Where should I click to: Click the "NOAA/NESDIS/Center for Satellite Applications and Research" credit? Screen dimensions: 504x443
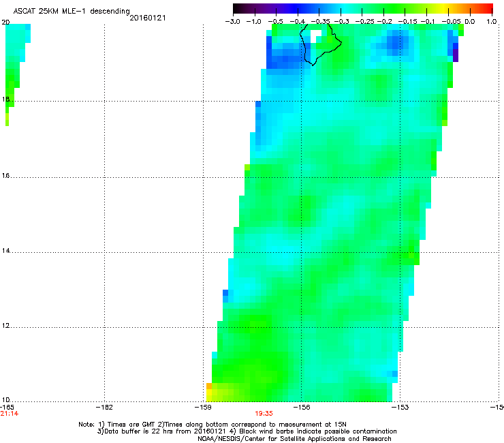click(x=294, y=439)
